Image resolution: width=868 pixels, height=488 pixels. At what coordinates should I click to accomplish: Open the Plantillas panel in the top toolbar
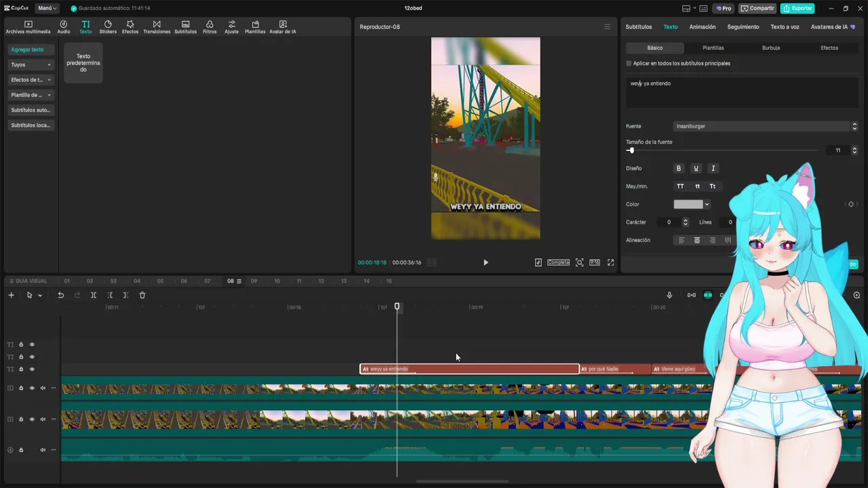click(255, 27)
